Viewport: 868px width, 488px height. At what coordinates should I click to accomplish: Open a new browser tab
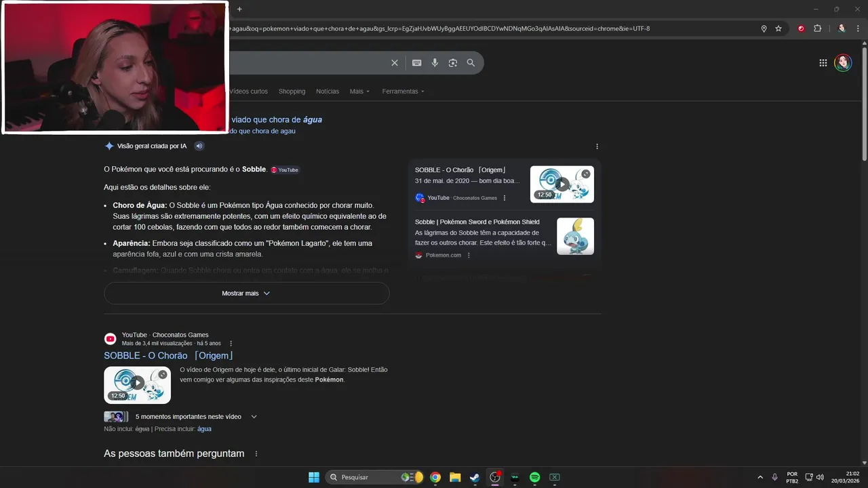(239, 9)
